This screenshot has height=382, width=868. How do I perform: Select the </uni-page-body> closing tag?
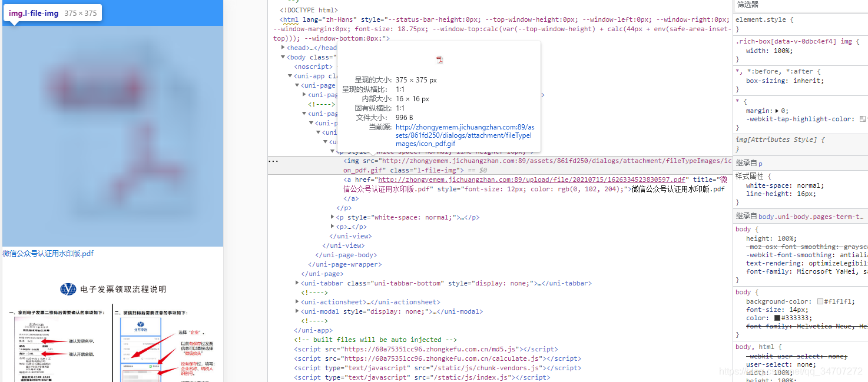point(346,255)
